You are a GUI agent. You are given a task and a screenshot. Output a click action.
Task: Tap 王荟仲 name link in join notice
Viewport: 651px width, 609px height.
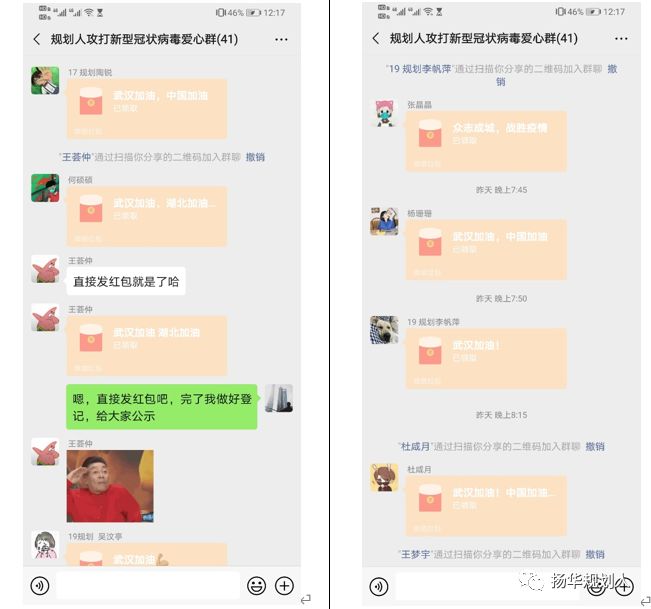(x=76, y=157)
